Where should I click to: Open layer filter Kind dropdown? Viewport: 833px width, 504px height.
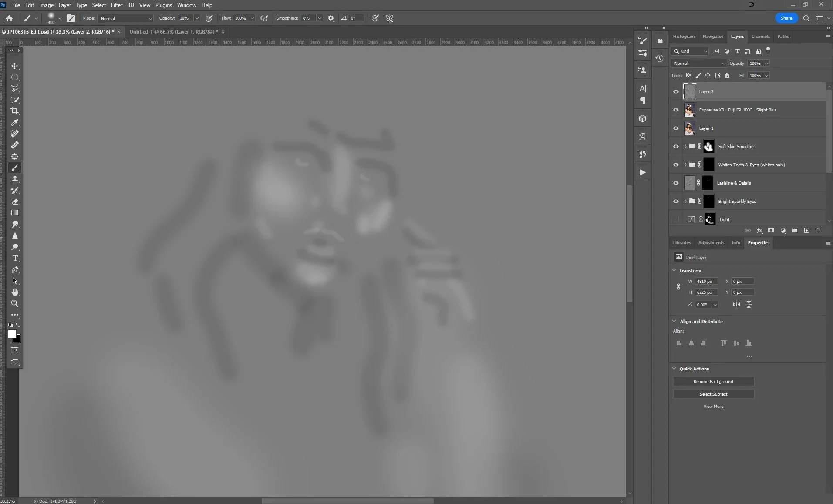(690, 51)
